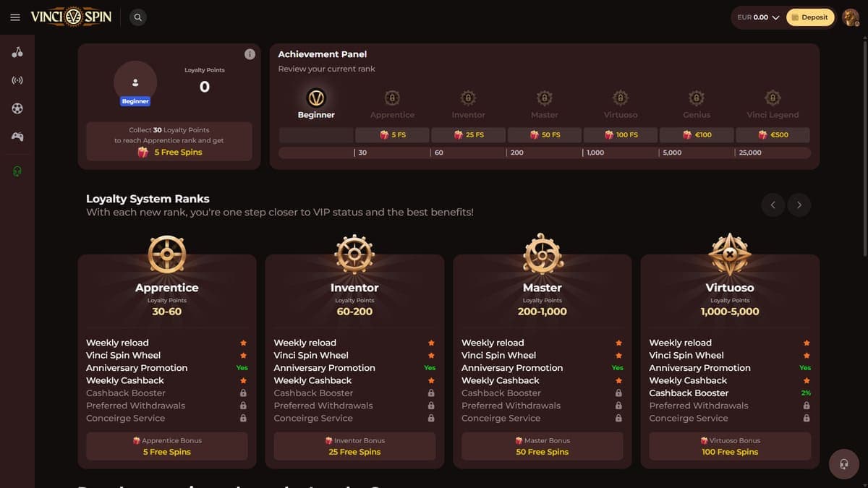Image resolution: width=868 pixels, height=488 pixels.
Task: Click Vinci Spin Wheel star in Inventor card
Action: 431,356
